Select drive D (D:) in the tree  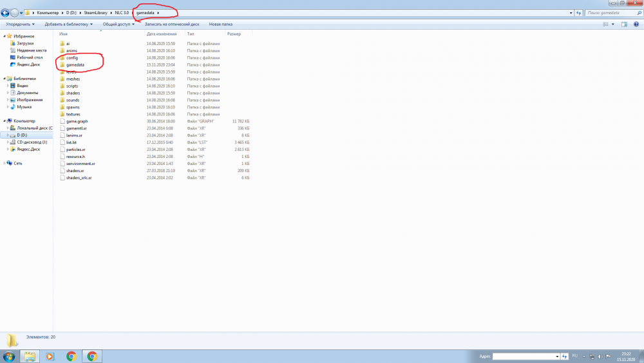[x=22, y=135]
